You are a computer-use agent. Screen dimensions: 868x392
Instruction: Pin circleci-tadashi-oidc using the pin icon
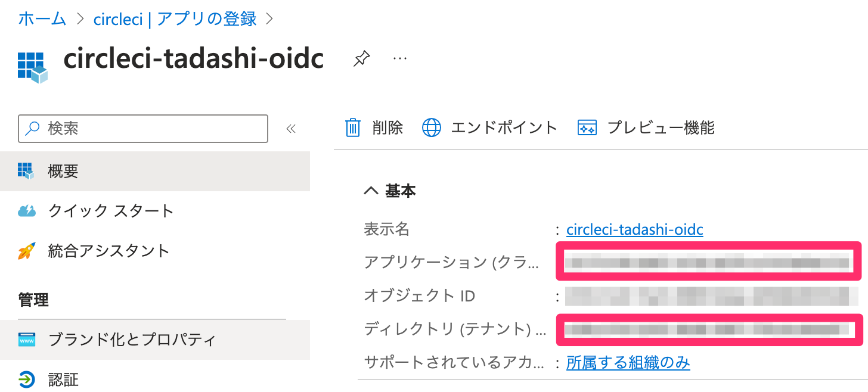click(361, 58)
